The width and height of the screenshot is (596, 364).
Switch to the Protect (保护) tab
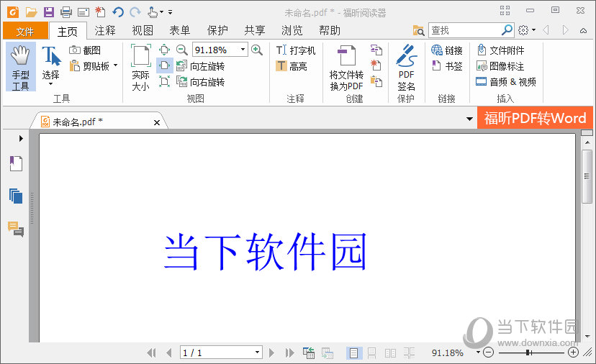(217, 30)
